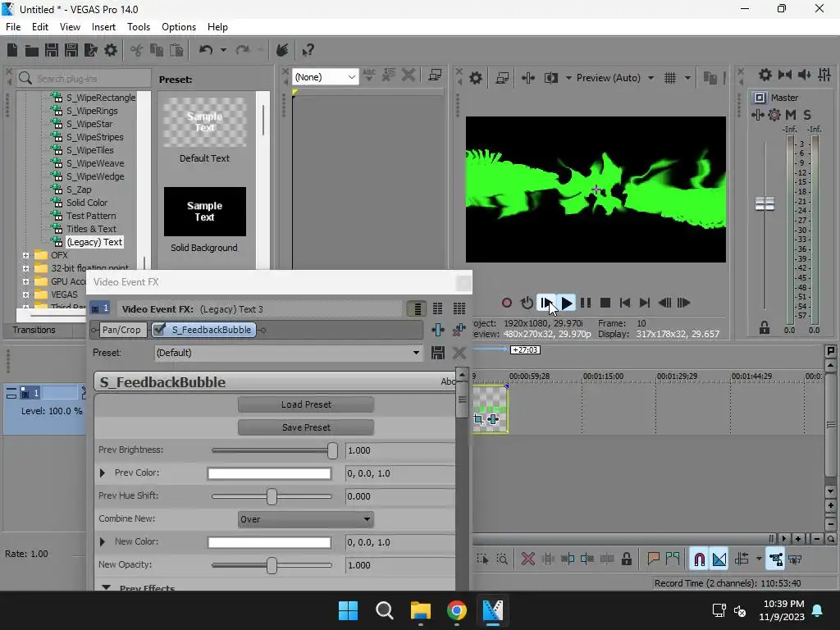Click the preview overlays grid icon
The height and width of the screenshot is (630, 840).
pyautogui.click(x=670, y=78)
